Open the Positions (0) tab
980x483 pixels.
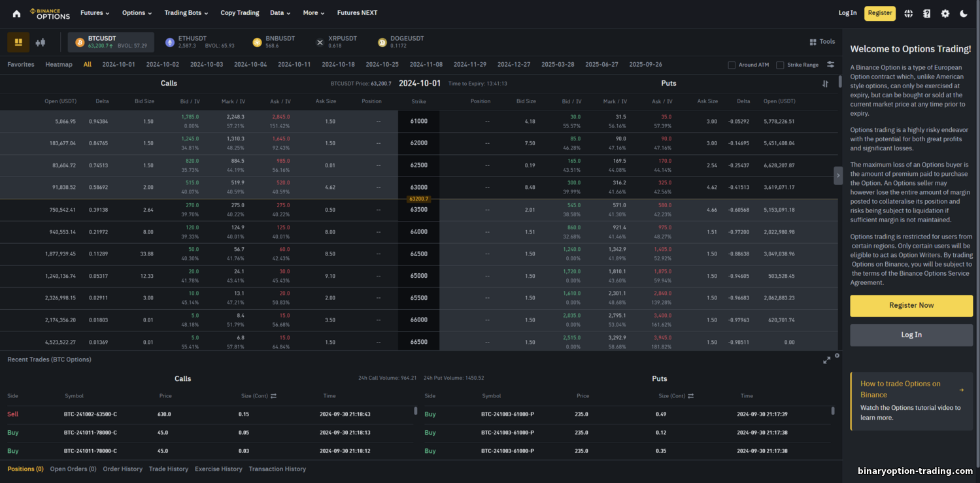(x=25, y=469)
